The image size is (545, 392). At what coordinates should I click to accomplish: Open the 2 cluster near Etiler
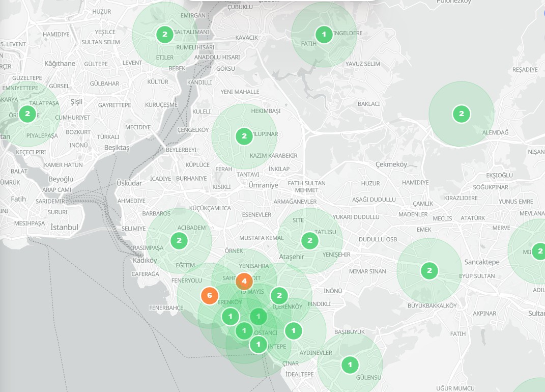pyautogui.click(x=165, y=35)
